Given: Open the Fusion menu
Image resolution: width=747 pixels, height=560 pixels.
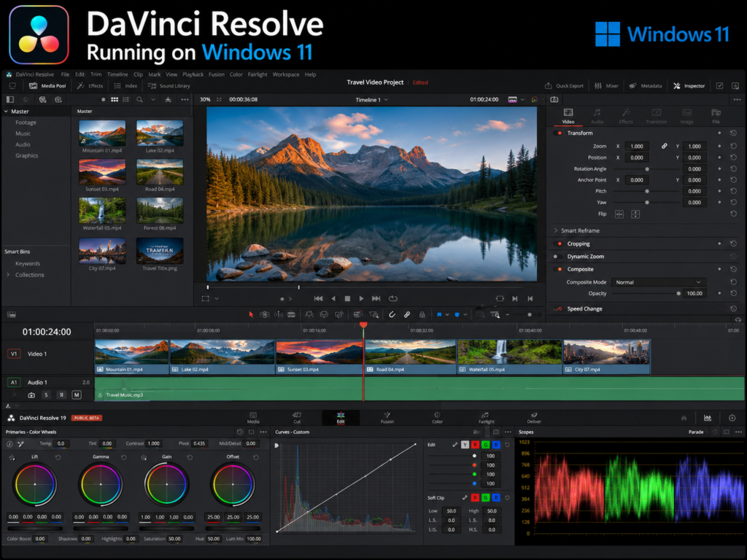Looking at the screenshot, I should [216, 74].
